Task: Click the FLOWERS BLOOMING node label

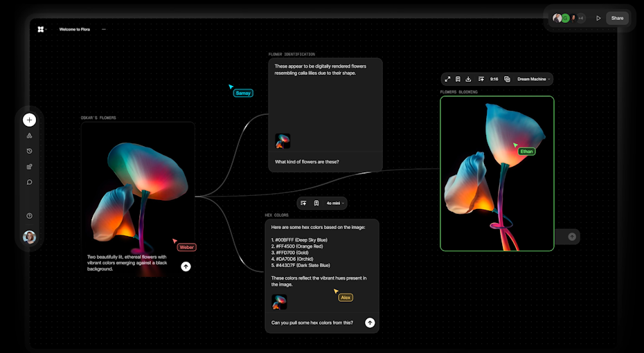Action: pyautogui.click(x=459, y=92)
